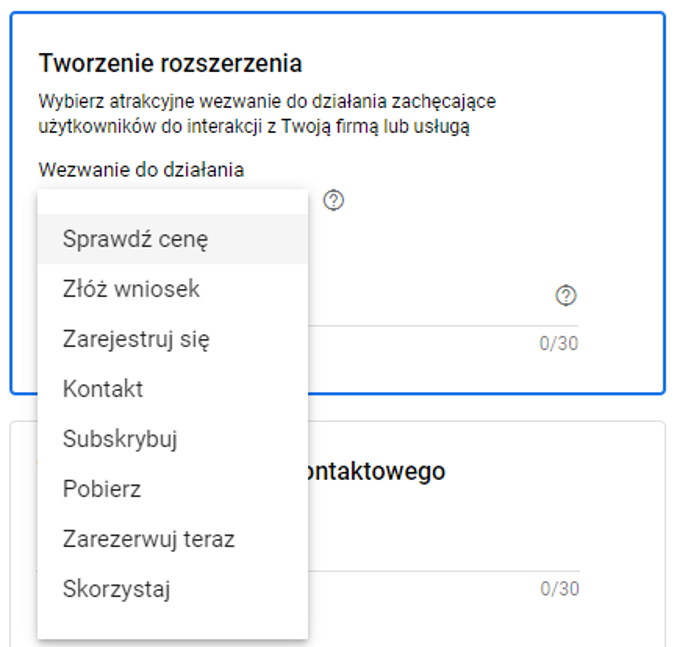The image size is (677, 647).
Task: Choose 'Złóż wniosek' option
Action: (131, 289)
